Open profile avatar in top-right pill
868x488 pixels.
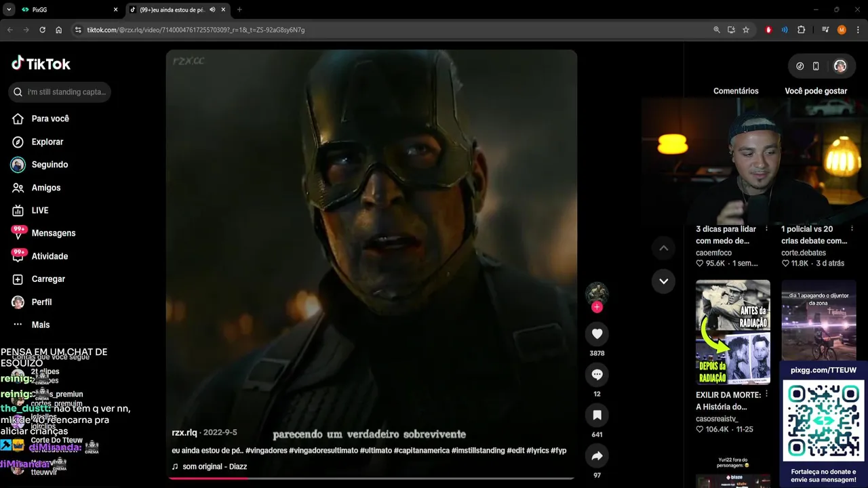tap(840, 66)
